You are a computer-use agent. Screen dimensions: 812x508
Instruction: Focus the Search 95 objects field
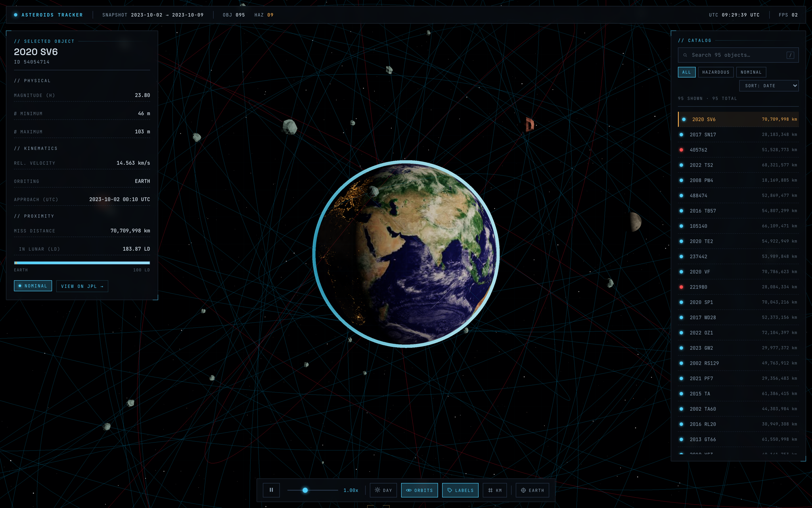coord(738,55)
